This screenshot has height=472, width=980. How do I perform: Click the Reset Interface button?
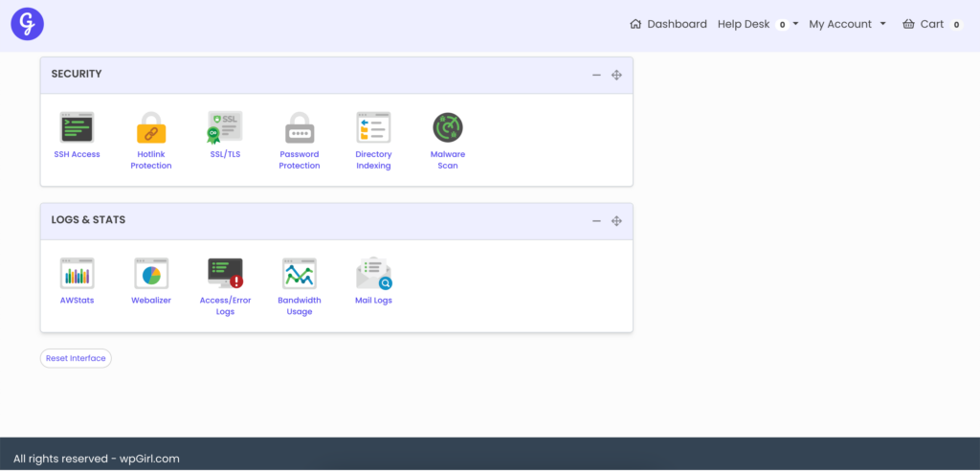76,358
